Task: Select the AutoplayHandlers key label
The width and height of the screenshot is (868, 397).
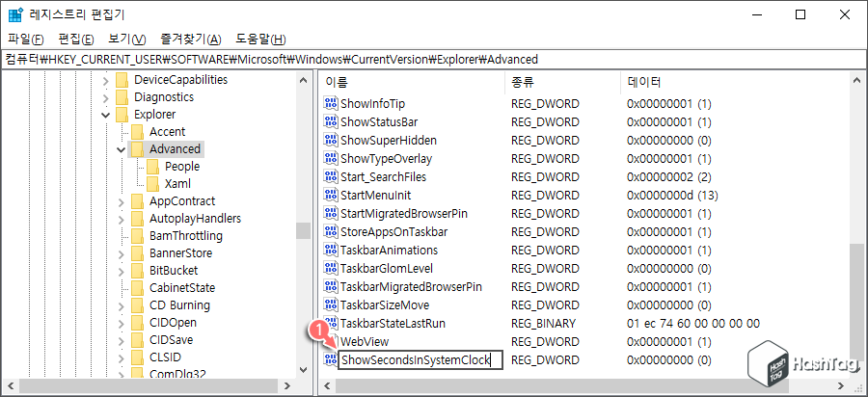Action: click(x=195, y=219)
